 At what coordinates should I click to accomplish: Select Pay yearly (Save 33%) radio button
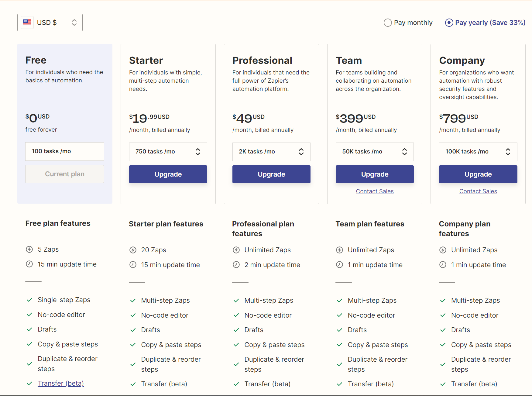coord(449,23)
